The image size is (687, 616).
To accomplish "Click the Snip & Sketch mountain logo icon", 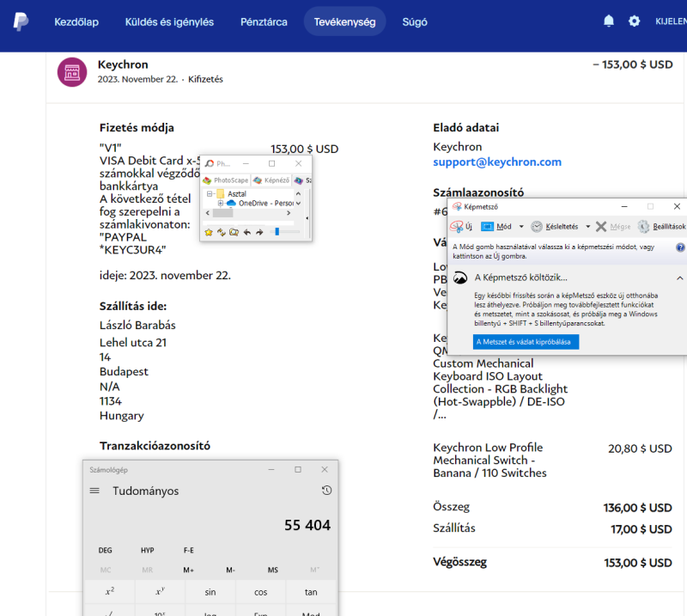I will (460, 278).
